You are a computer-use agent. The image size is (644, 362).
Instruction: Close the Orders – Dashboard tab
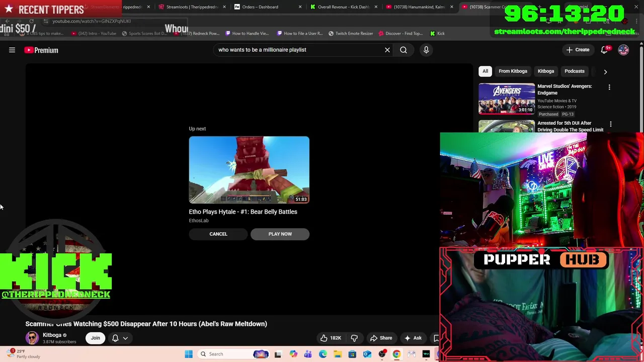(300, 7)
